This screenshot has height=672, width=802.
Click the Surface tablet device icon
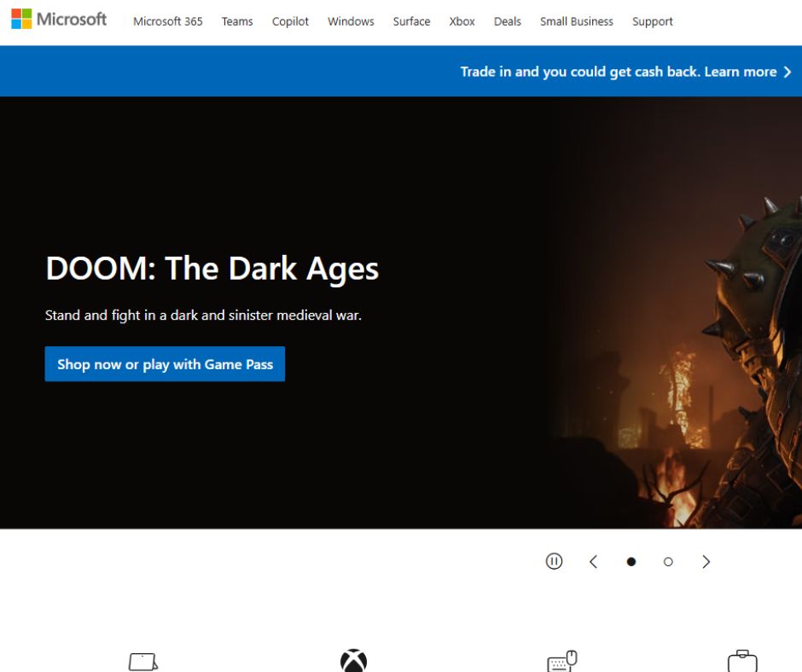coord(143,661)
